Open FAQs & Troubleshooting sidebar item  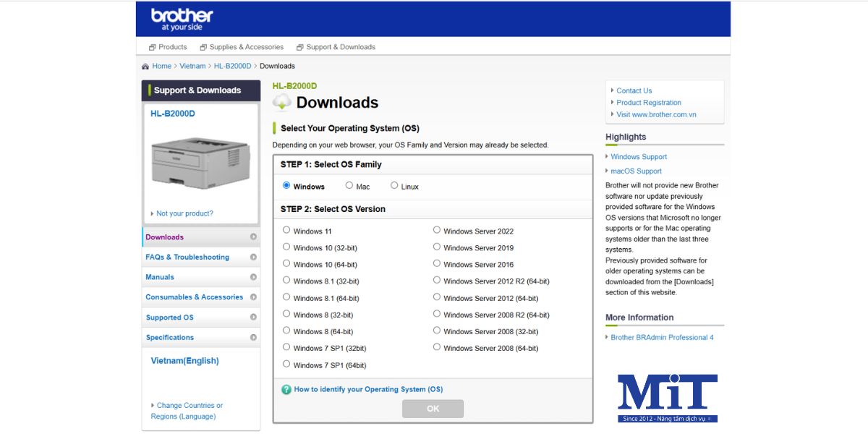187,258
